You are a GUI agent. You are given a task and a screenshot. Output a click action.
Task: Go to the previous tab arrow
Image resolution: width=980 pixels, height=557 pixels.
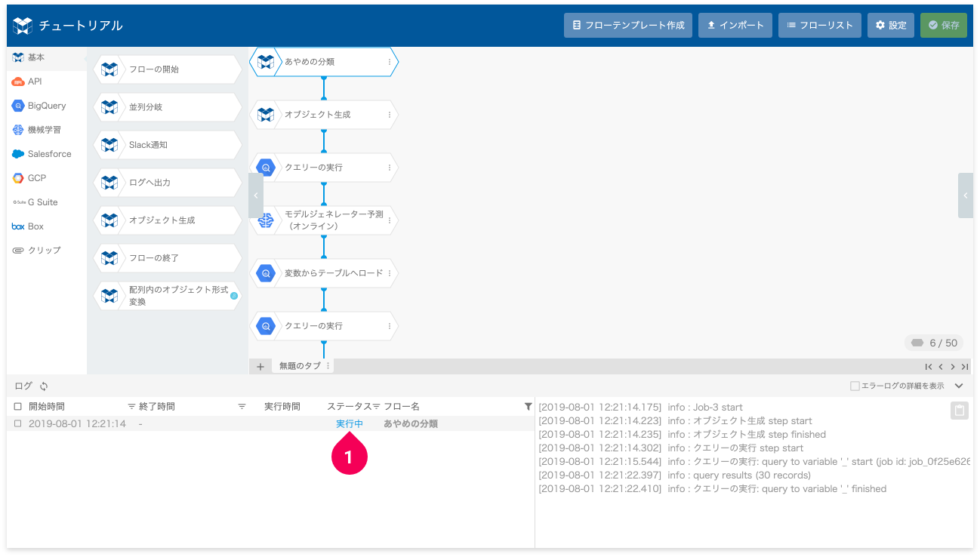pyautogui.click(x=941, y=367)
